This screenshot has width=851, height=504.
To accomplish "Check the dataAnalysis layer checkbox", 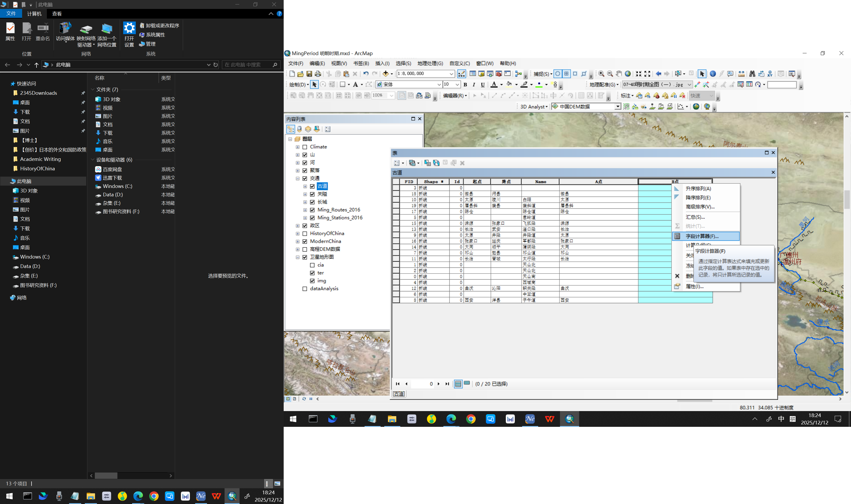I will pyautogui.click(x=305, y=289).
